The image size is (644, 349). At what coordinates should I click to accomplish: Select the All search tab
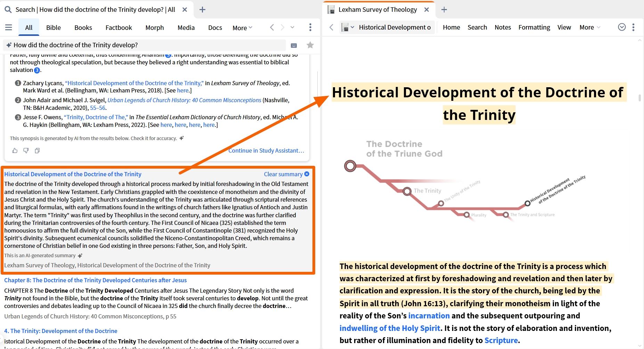coord(29,27)
